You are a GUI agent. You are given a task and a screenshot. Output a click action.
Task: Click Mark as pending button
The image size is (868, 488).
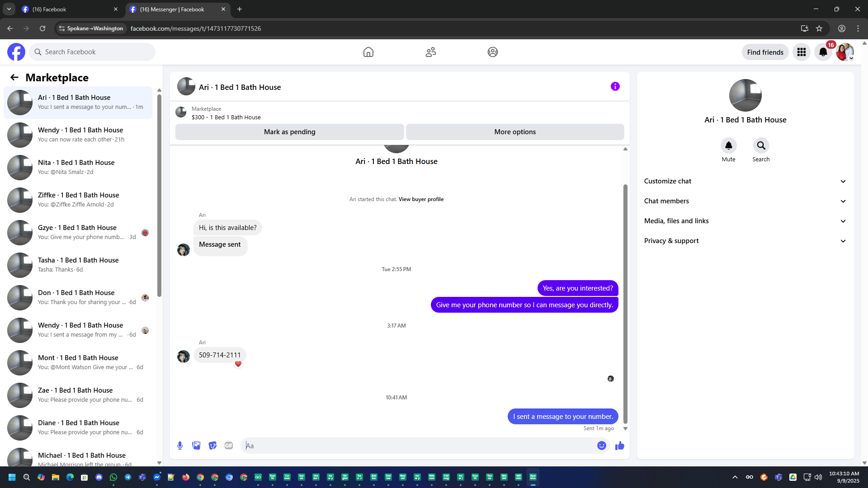[289, 132]
